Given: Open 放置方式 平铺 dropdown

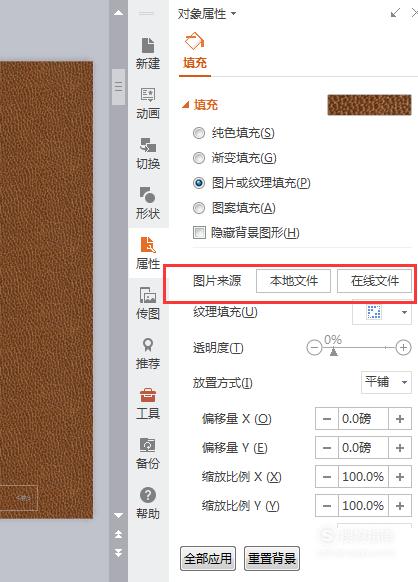Looking at the screenshot, I should click(x=386, y=382).
